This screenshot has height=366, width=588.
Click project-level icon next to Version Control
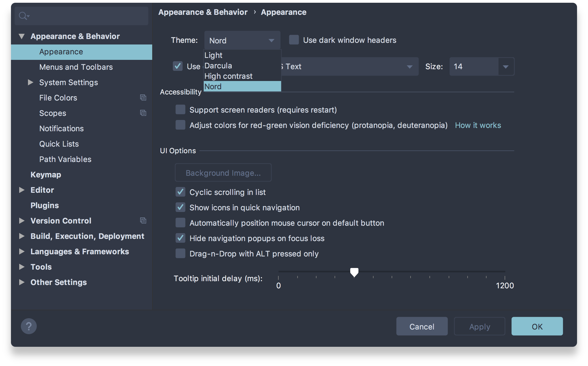click(x=143, y=221)
